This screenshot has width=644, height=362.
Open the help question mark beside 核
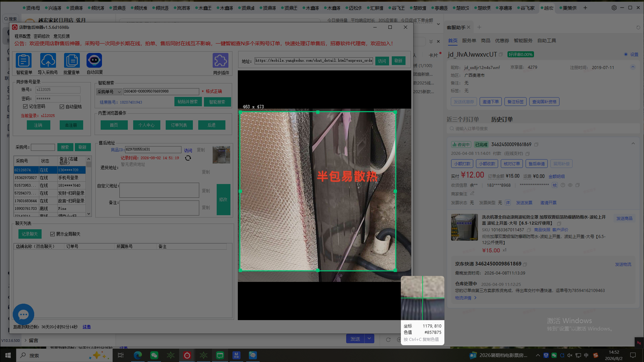(x=563, y=185)
